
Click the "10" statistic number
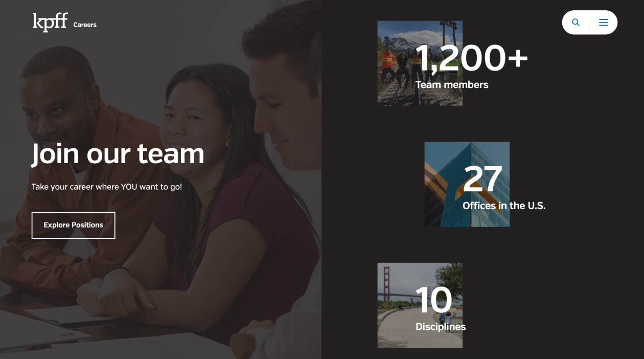[x=434, y=300]
